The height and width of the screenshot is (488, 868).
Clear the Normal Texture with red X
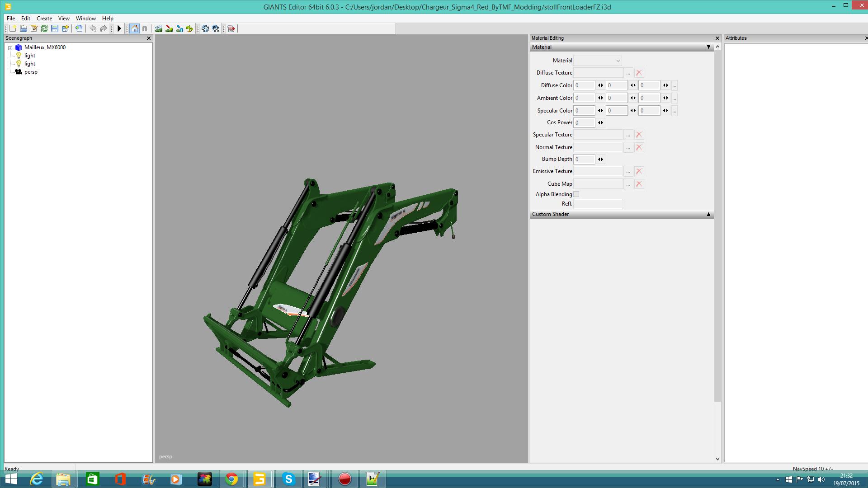(x=639, y=147)
